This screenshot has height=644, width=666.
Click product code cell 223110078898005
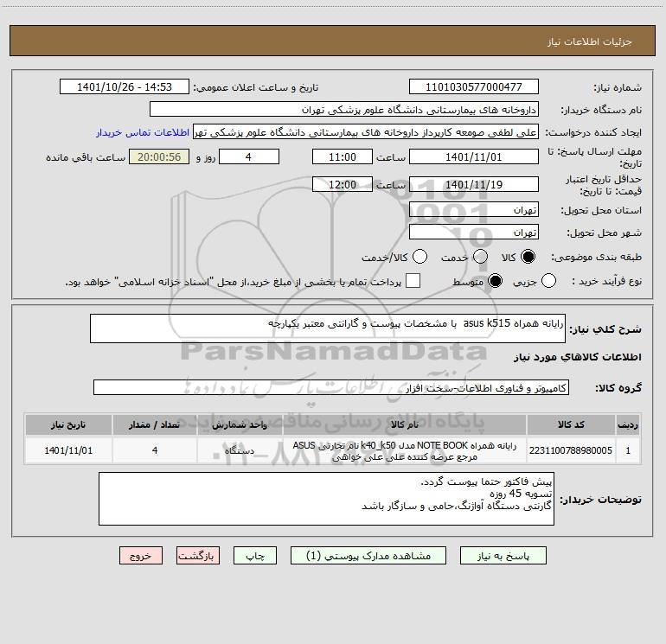tap(571, 450)
